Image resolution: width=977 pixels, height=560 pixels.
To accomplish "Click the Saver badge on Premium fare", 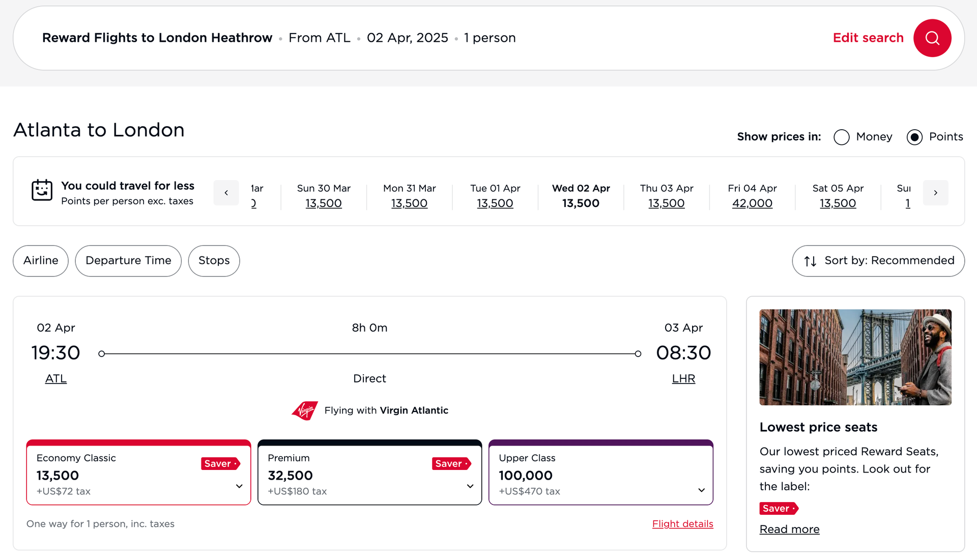I will point(451,463).
